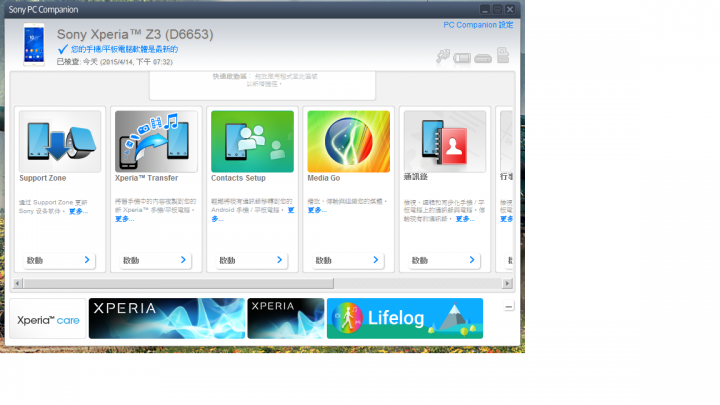The height and width of the screenshot is (405, 720).
Task: Click the Sony Xperia™ Z3 (D6653) heading
Action: (x=135, y=34)
